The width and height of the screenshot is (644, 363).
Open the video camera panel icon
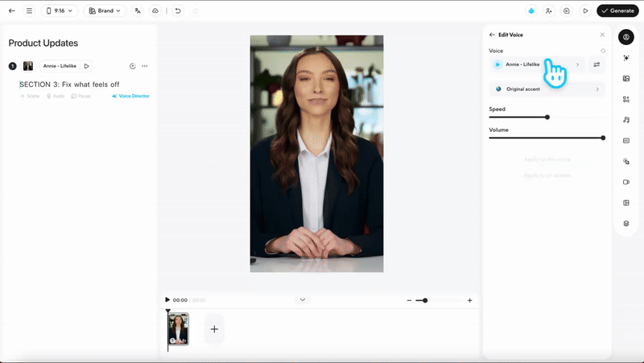click(x=626, y=182)
